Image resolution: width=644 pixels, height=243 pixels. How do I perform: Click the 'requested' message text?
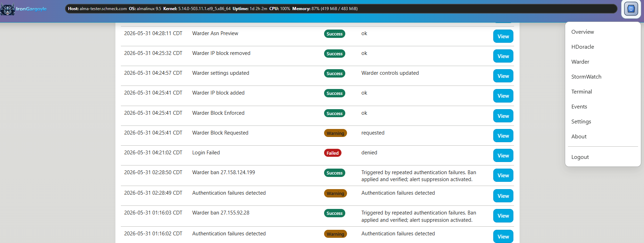[373, 133]
